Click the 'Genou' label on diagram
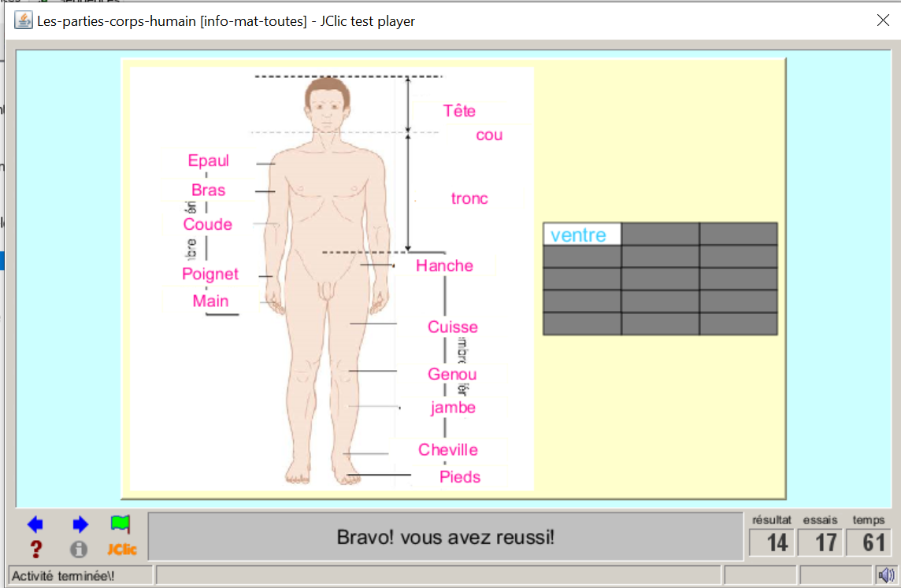This screenshot has height=588, width=901. [x=452, y=375]
